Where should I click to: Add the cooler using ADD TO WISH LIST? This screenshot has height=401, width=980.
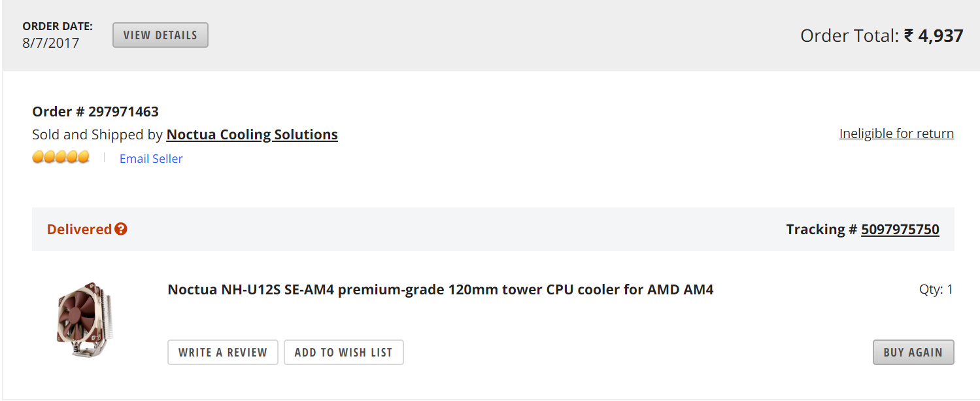click(343, 352)
